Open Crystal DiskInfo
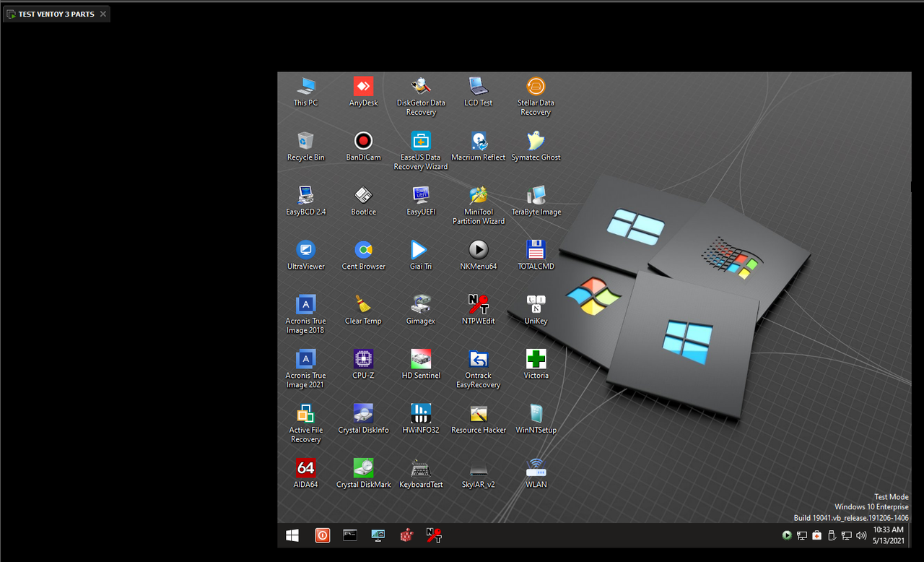This screenshot has height=562, width=924. coord(363,419)
